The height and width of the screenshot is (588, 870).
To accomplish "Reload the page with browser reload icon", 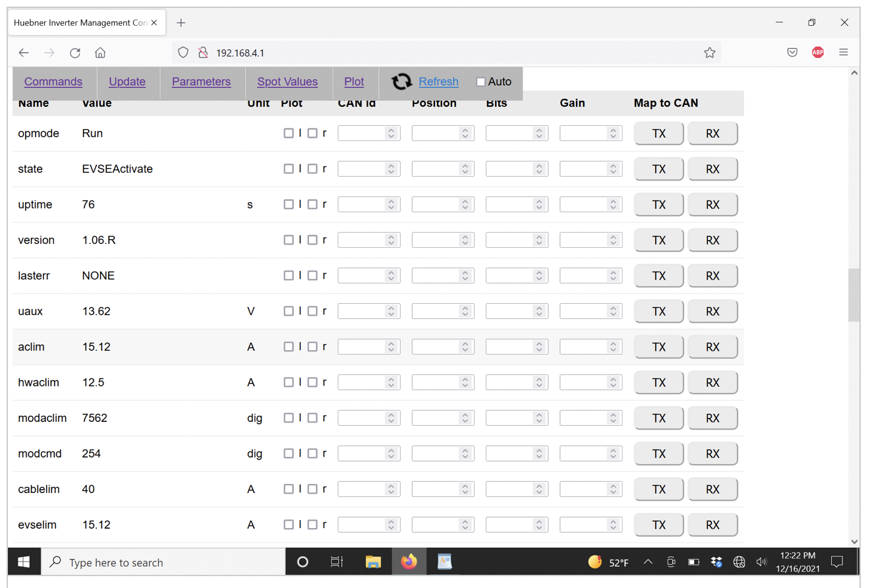I will pos(75,53).
